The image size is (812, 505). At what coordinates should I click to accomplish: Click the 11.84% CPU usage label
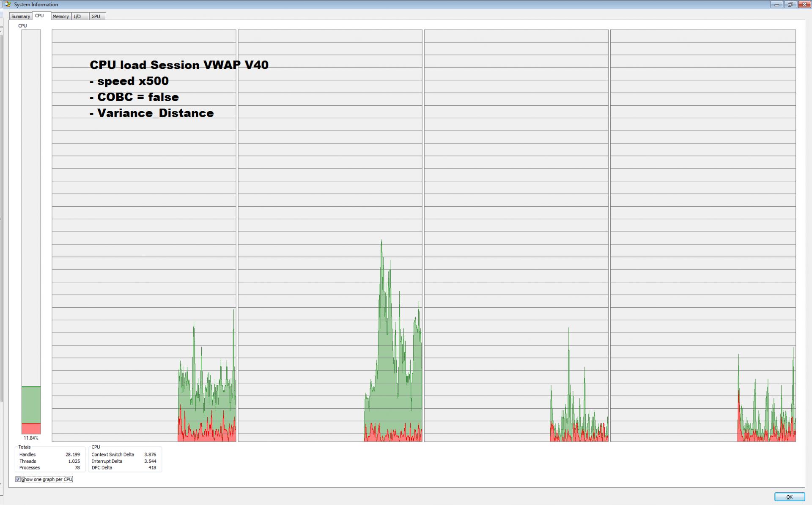[31, 438]
